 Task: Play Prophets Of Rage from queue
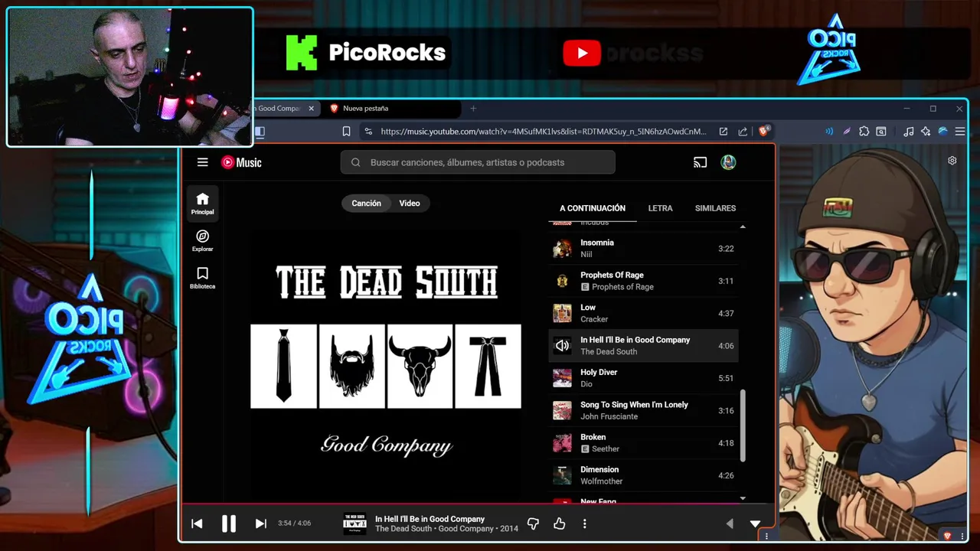point(644,281)
